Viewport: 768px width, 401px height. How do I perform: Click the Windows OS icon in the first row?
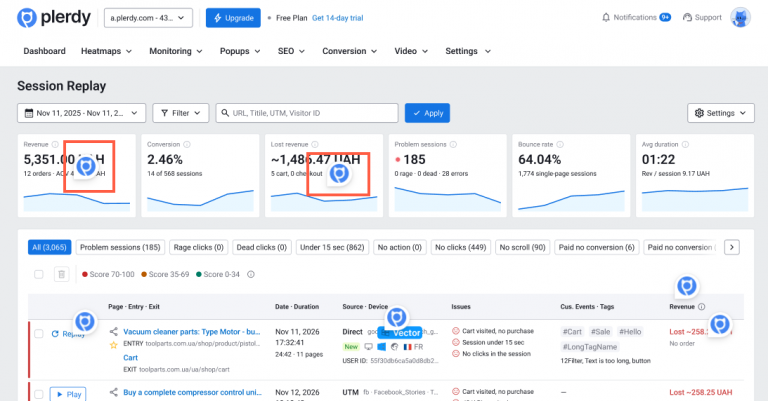coord(381,347)
